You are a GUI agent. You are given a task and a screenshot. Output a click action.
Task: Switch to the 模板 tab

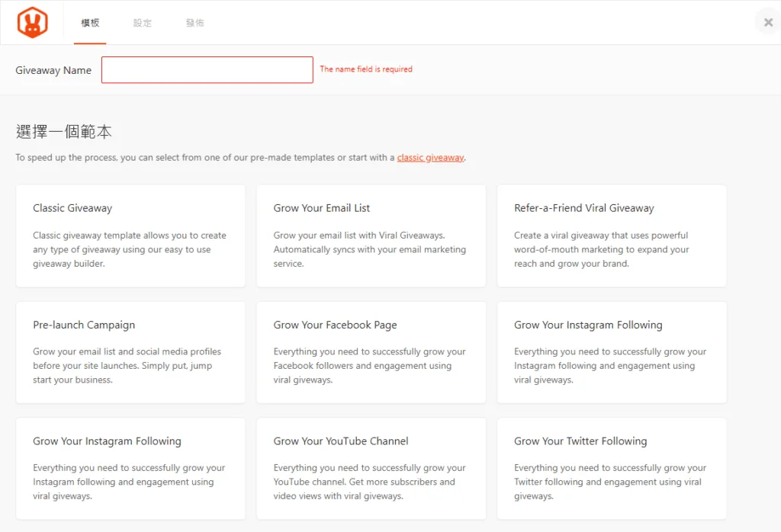pyautogui.click(x=90, y=23)
